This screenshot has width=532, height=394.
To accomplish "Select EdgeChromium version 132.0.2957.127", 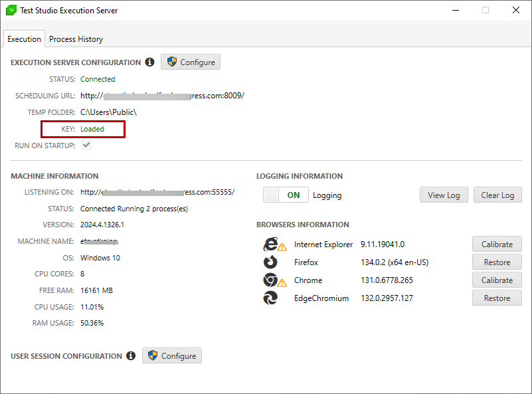I will (387, 298).
